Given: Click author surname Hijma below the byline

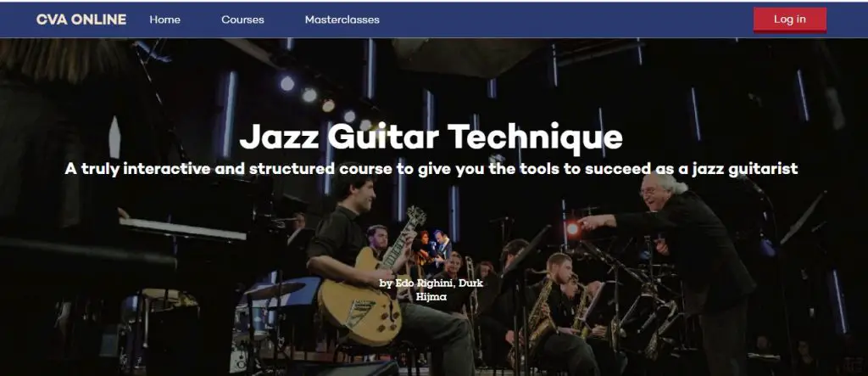Looking at the screenshot, I should click(428, 295).
